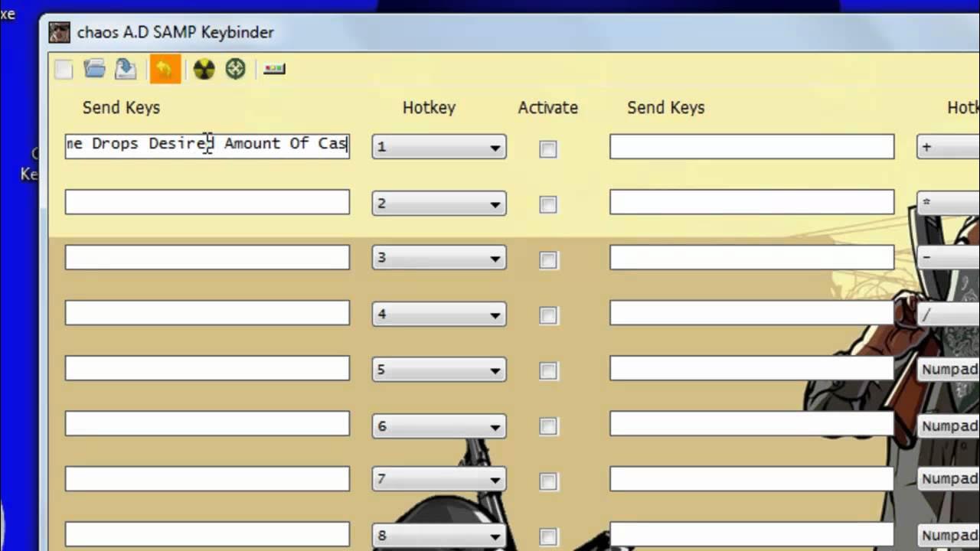
Task: Focus the Send Keys field beside hotkey 4
Action: tap(207, 312)
